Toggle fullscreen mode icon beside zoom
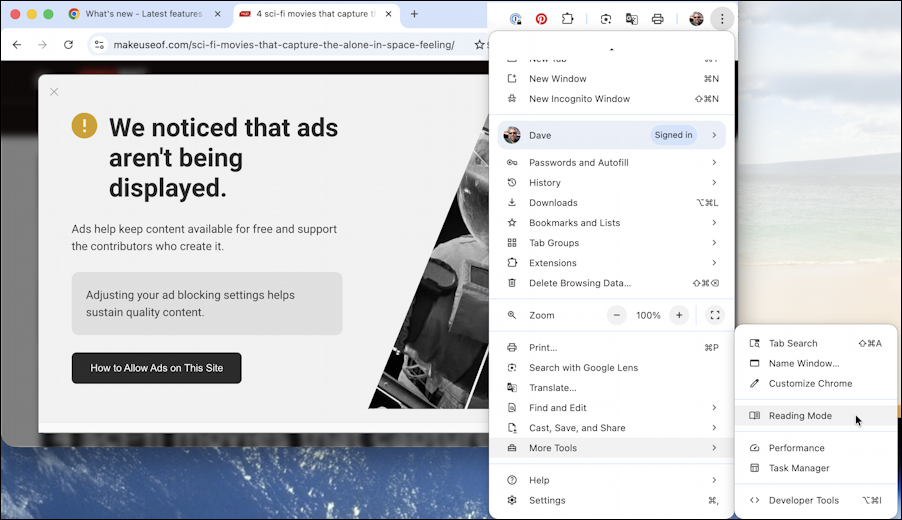Viewport: 902px width, 520px height. 714,315
